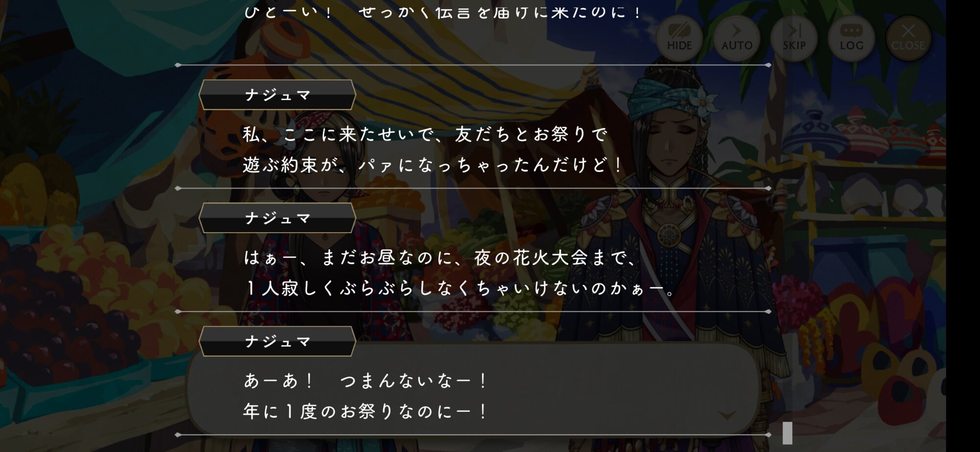This screenshot has width=980, height=452.
Task: Select the ナジュマ name tag above 私、ここに来たせいで
Action: click(277, 95)
